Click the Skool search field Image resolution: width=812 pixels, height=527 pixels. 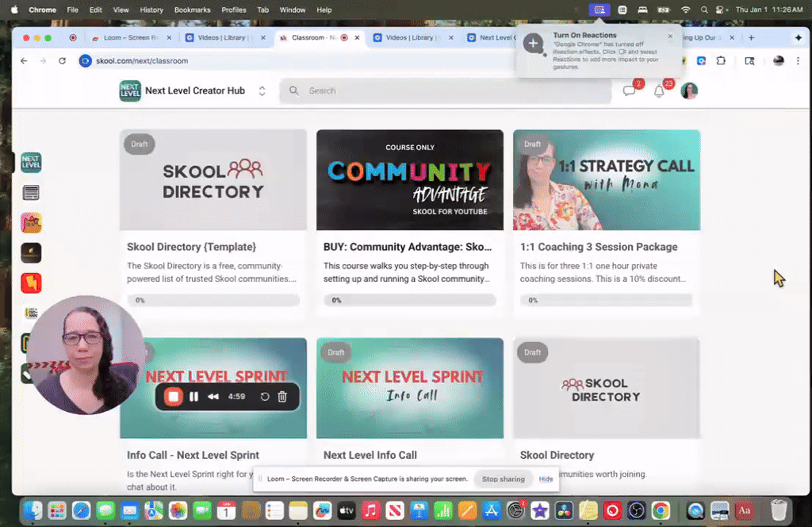click(446, 90)
